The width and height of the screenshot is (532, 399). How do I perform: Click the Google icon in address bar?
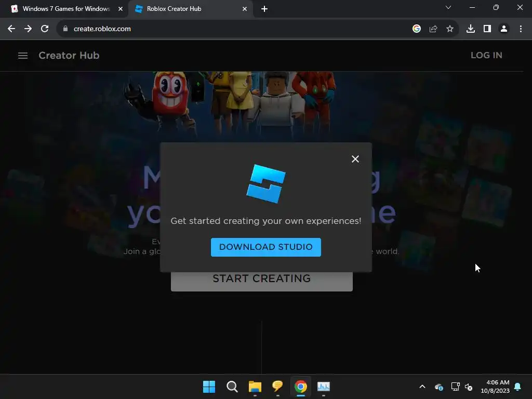[417, 29]
